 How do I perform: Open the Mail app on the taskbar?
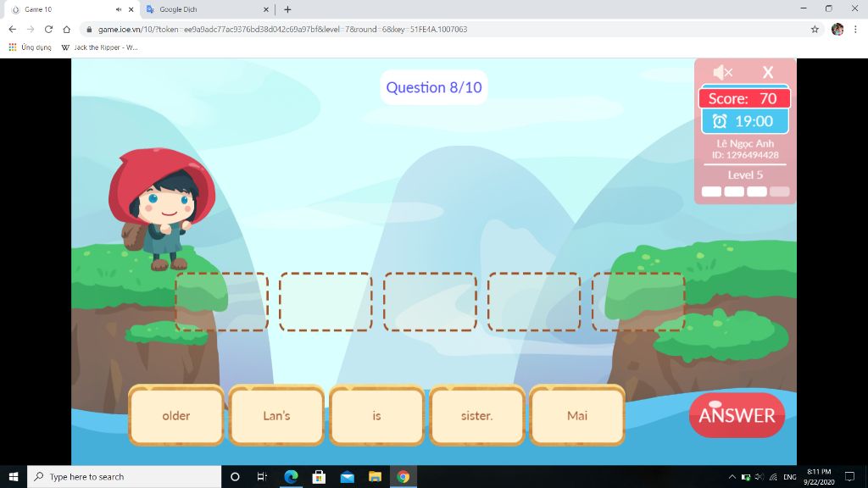tap(347, 476)
